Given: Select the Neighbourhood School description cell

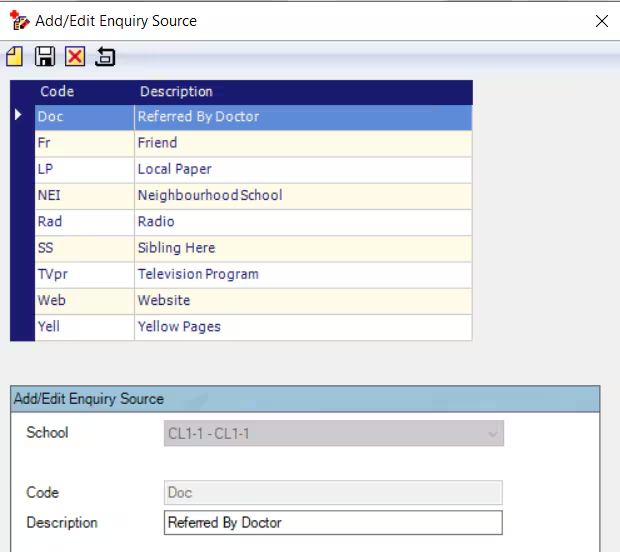Looking at the screenshot, I should click(x=303, y=196).
